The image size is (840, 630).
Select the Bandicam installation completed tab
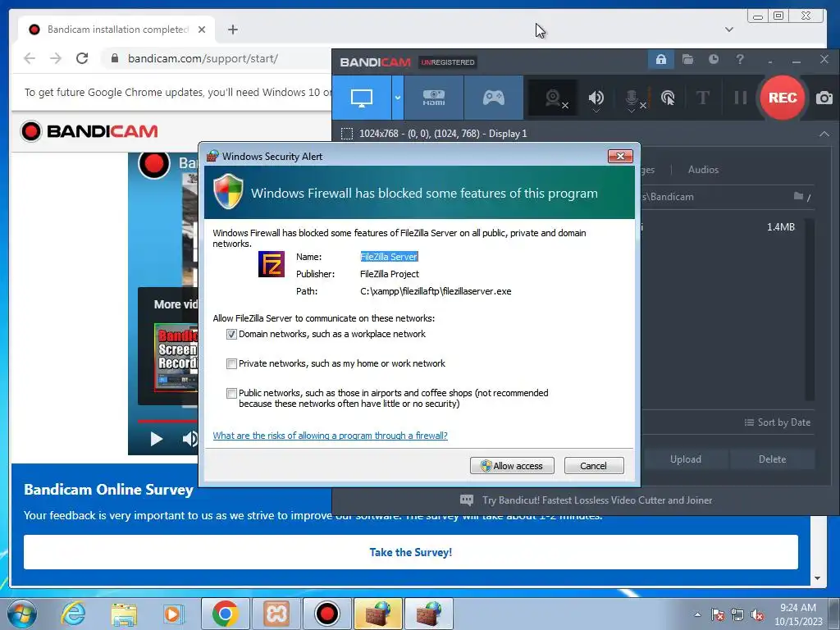click(x=116, y=30)
